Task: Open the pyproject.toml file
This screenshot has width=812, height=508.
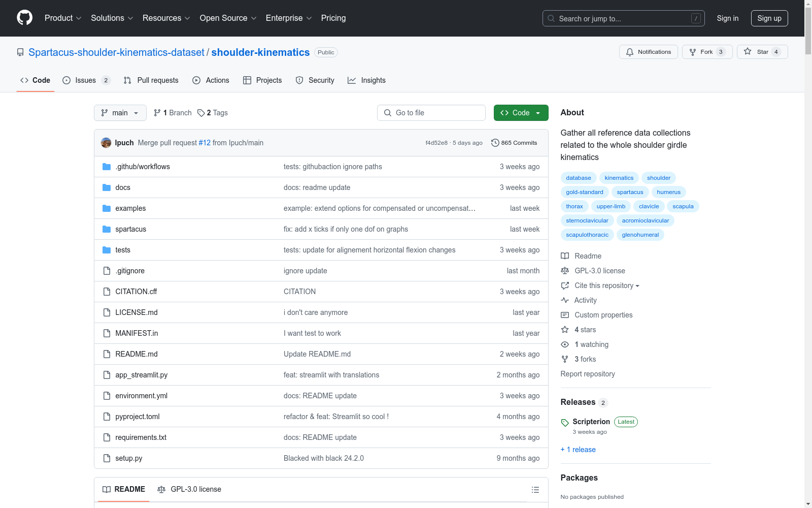Action: 138,417
